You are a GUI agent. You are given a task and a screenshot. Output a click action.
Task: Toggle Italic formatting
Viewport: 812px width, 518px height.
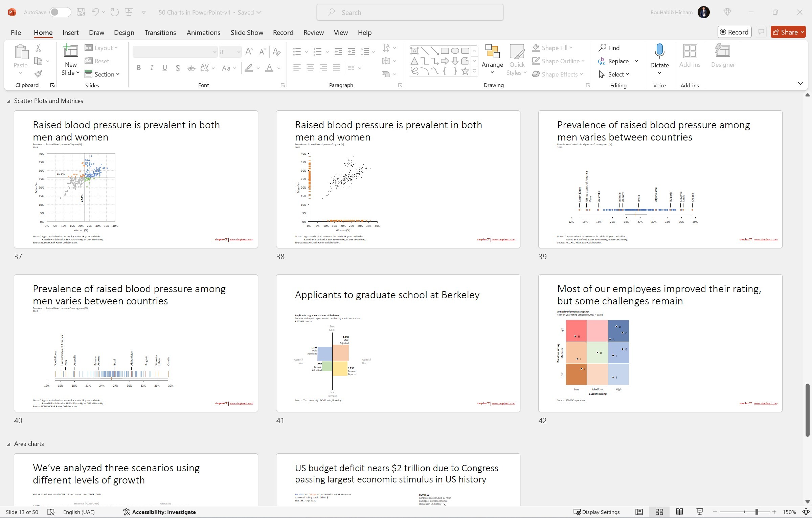coord(152,68)
